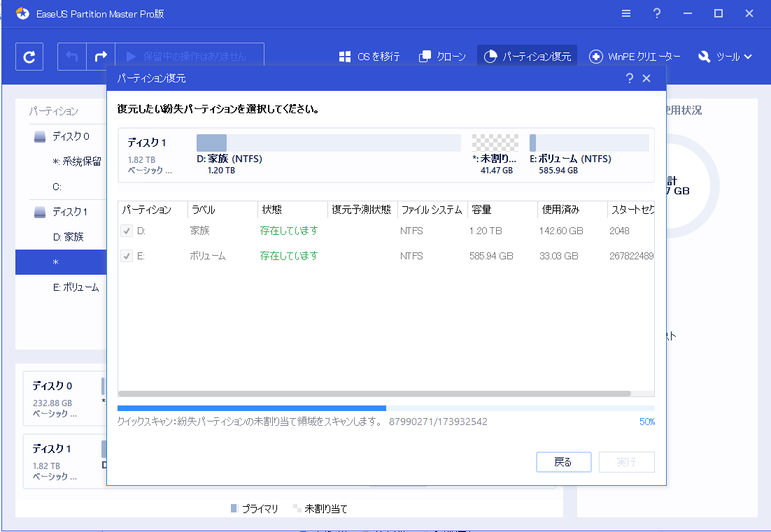
Task: Click the 未割り当て legend swatch
Action: pyautogui.click(x=297, y=508)
